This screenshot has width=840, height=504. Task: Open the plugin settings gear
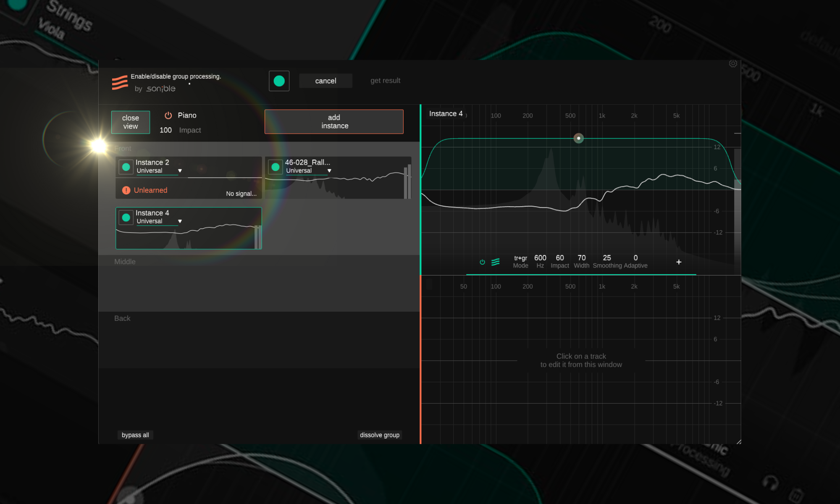pos(733,63)
